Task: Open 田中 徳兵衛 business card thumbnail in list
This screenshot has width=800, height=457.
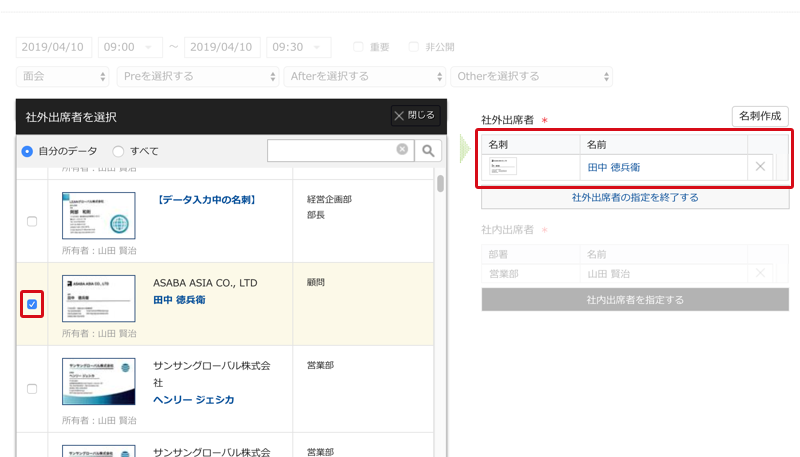Action: 98,298
